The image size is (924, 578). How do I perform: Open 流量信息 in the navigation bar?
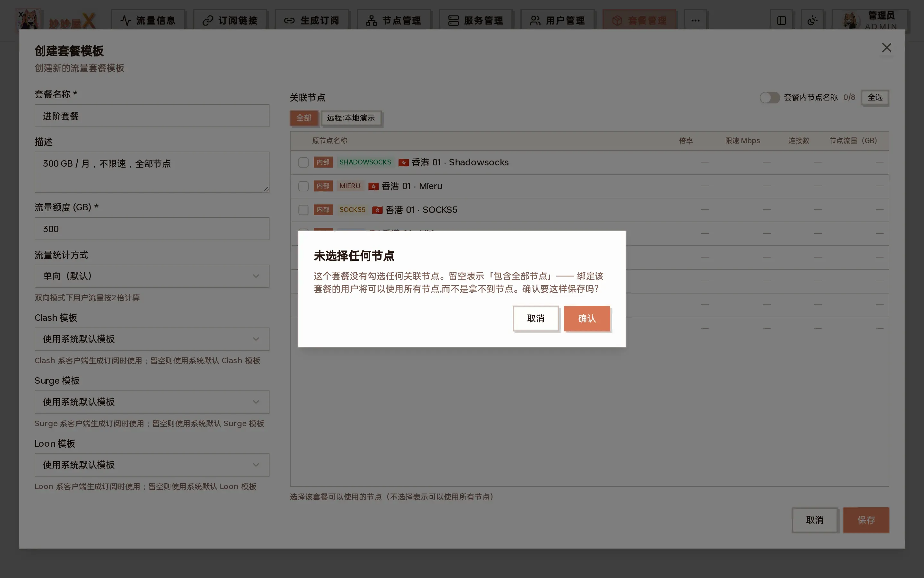(148, 20)
